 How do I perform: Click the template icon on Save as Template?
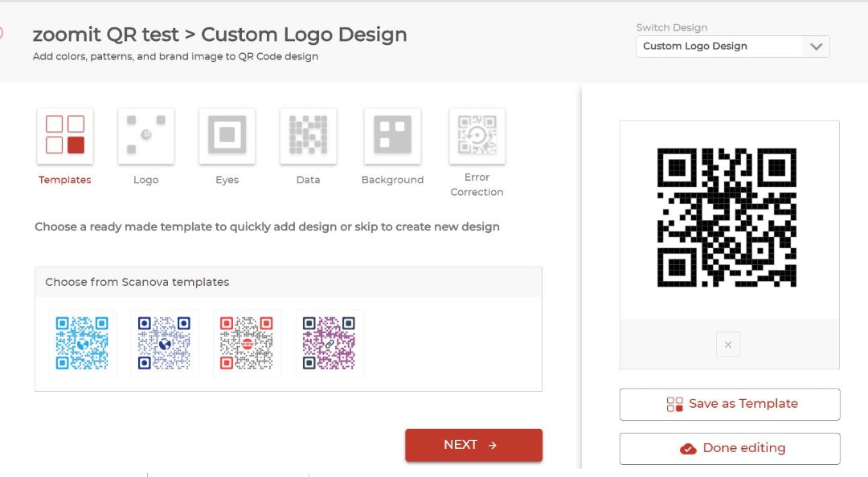pyautogui.click(x=675, y=405)
